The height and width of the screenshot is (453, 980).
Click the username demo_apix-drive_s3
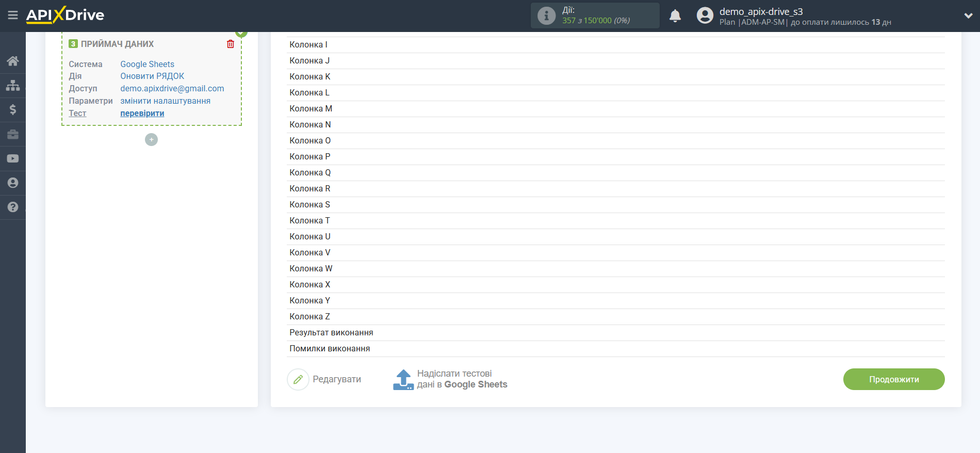[x=761, y=11]
